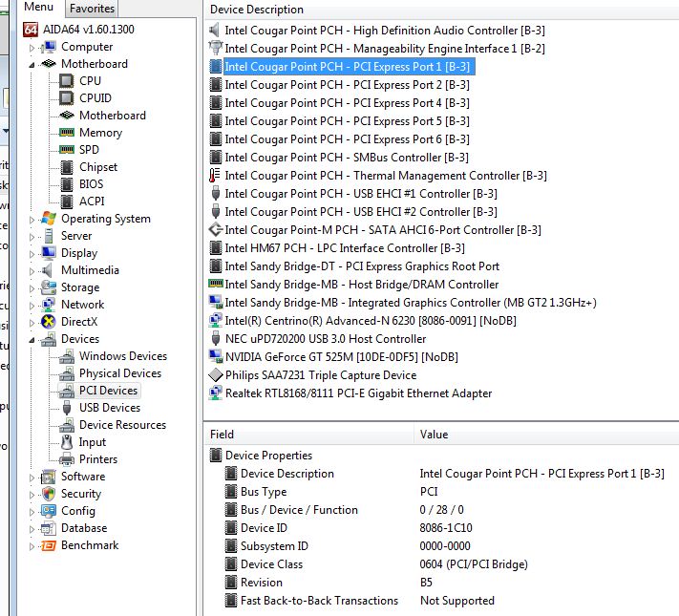Click the Config node icon
679x616 pixels.
[x=49, y=511]
